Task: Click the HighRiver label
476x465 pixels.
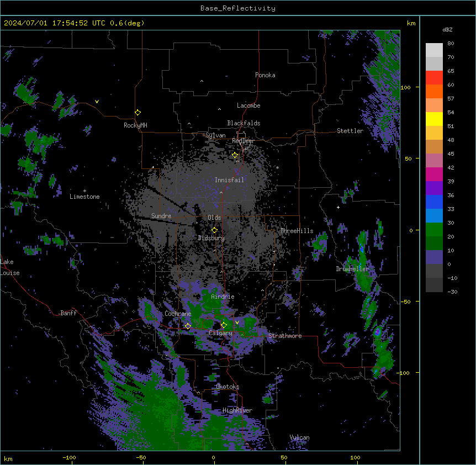Action: (237, 410)
